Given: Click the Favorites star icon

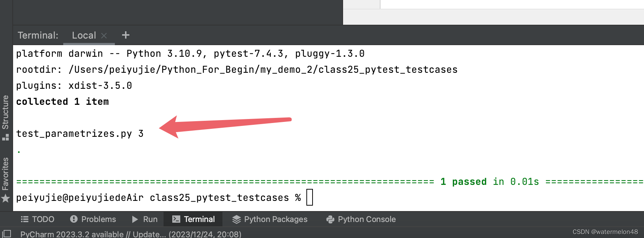Looking at the screenshot, I should point(5,198).
